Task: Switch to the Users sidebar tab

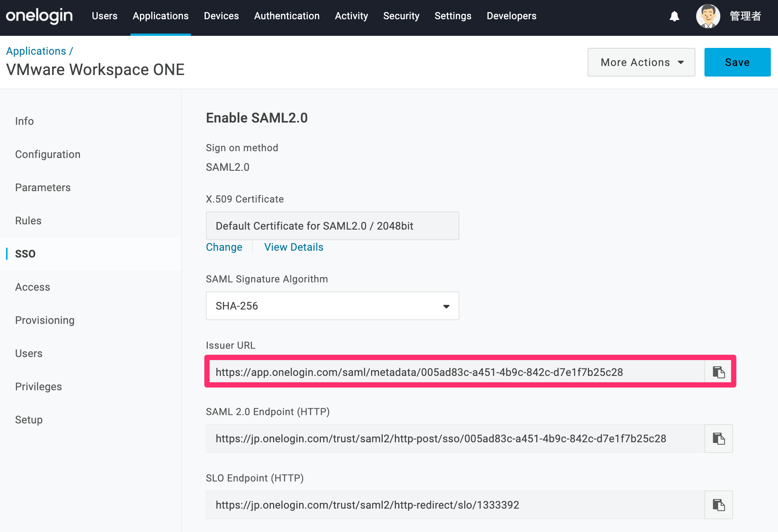Action: pyautogui.click(x=29, y=353)
